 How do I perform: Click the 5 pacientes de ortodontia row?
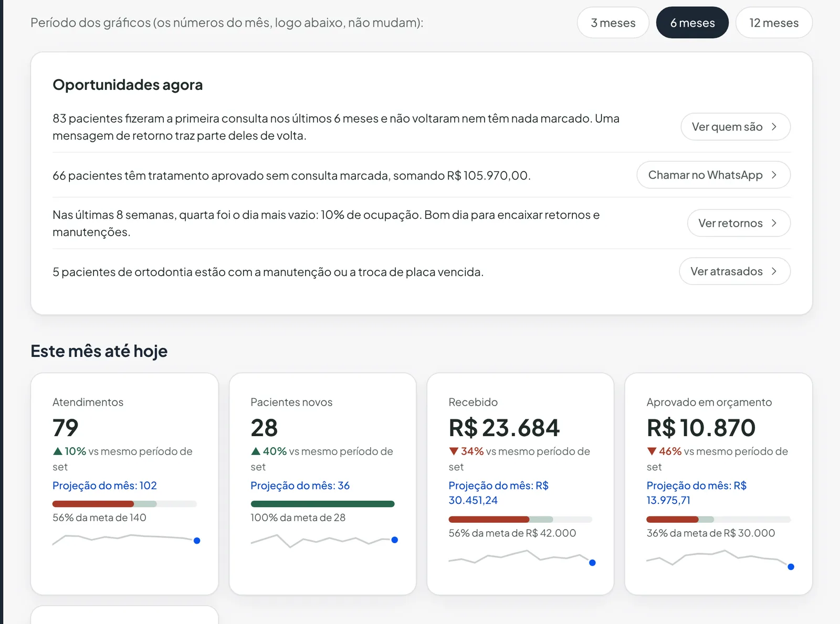422,272
